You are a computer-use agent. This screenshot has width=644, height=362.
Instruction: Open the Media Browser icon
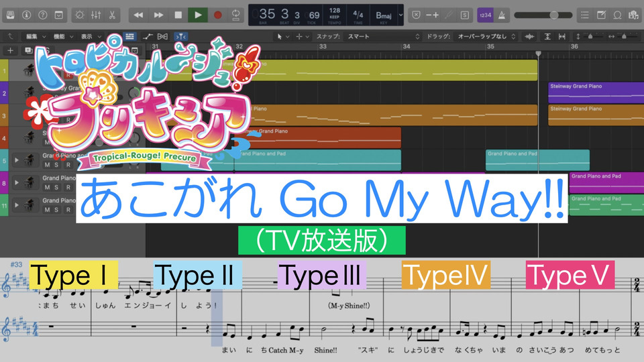click(633, 15)
